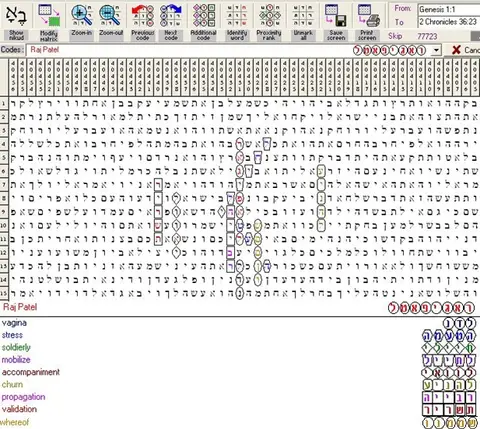This screenshot has height=429, width=480.
Task: Click the skip value 77723
Action: (x=427, y=36)
